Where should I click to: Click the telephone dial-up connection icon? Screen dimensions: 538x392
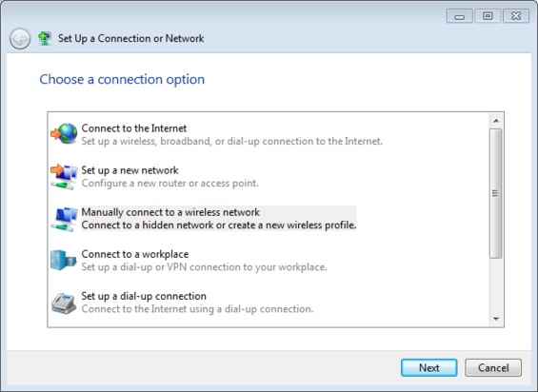pos(64,304)
